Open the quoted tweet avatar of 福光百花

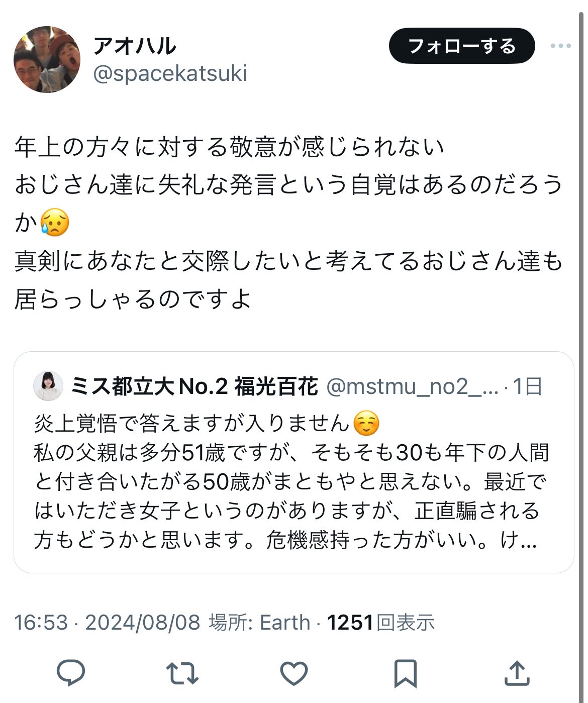click(x=48, y=386)
